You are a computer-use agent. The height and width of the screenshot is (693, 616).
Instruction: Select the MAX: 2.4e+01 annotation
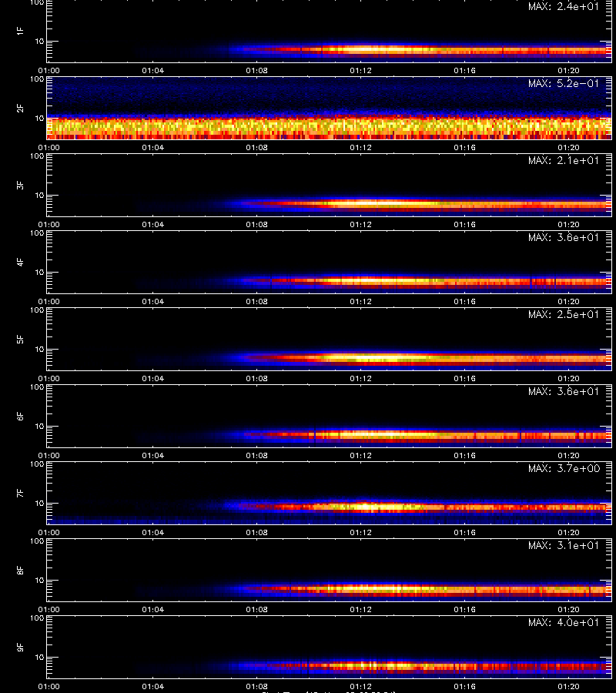[564, 7]
